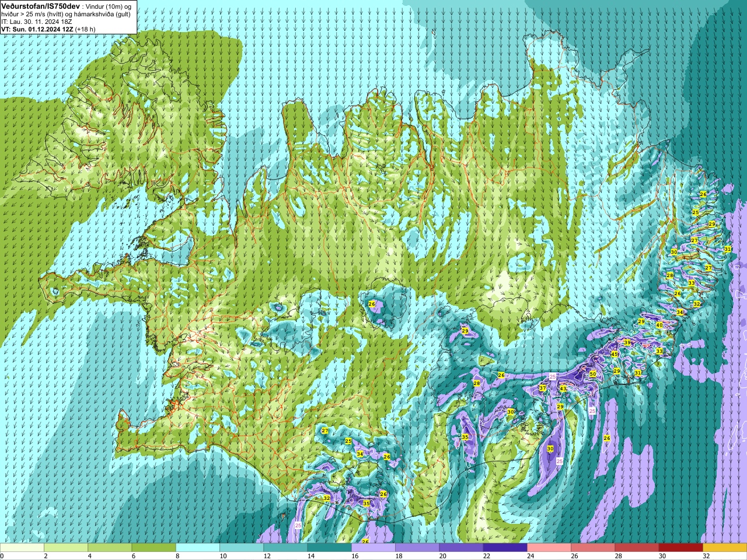
Task: Select the yellow gust marker reading 39
Action: [x=627, y=342]
